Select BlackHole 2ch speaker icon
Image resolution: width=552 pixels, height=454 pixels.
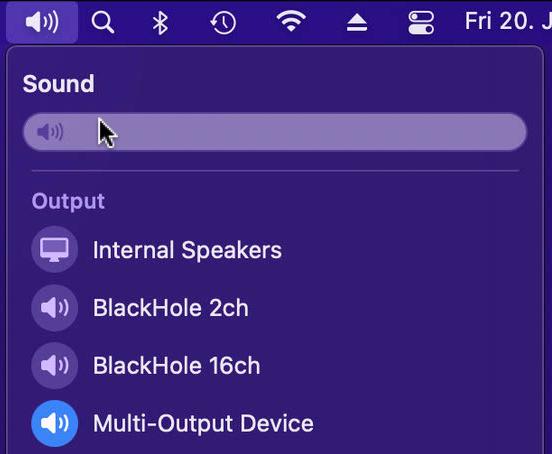pos(54,308)
